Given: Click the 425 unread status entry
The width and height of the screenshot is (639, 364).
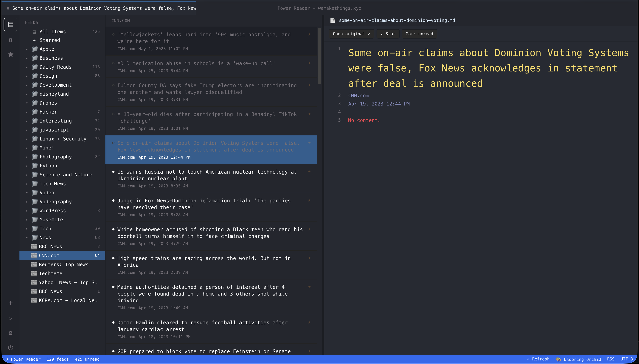Looking at the screenshot, I should click(x=87, y=359).
